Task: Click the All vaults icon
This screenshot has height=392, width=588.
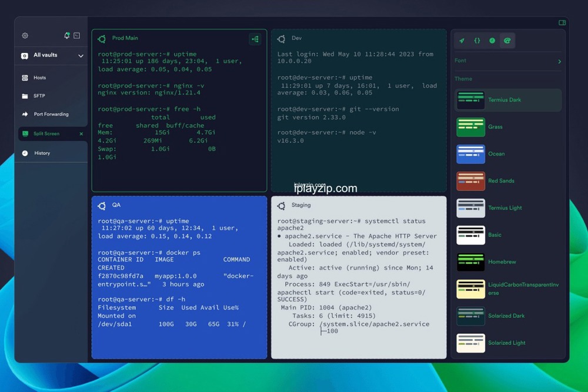Action: pos(25,56)
